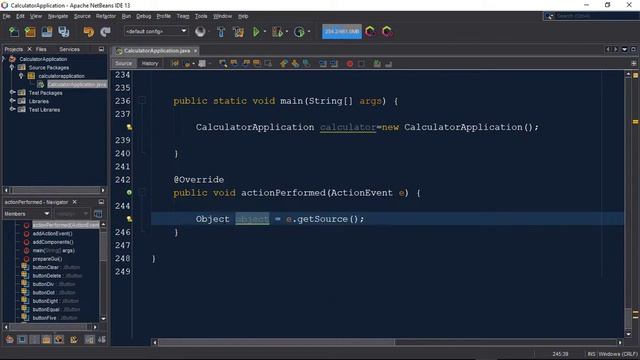
Task: Expand the Test Packages tree node
Action: [x=12, y=93]
